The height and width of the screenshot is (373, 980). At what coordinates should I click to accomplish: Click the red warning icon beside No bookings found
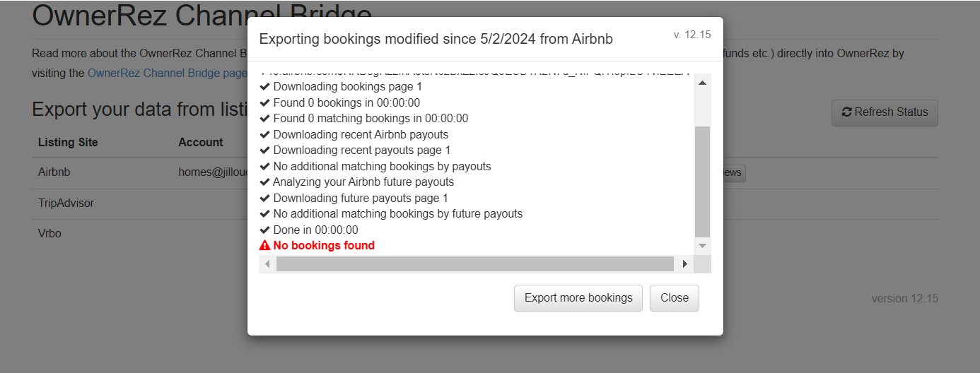(265, 246)
